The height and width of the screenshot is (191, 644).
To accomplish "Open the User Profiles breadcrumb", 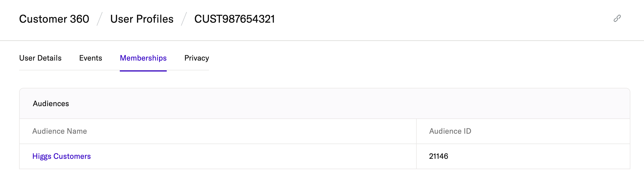I will pyautogui.click(x=142, y=19).
